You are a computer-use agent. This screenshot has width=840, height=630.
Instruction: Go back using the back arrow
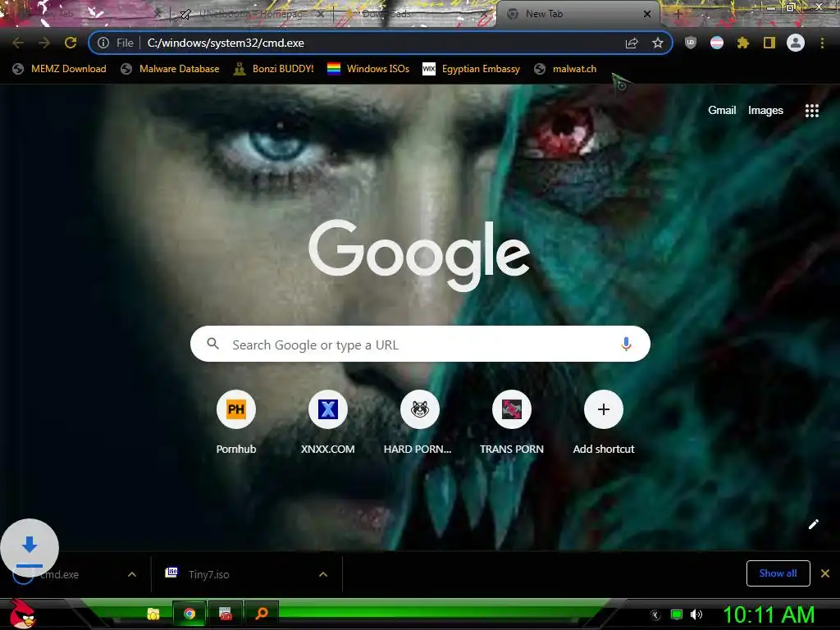pos(18,43)
